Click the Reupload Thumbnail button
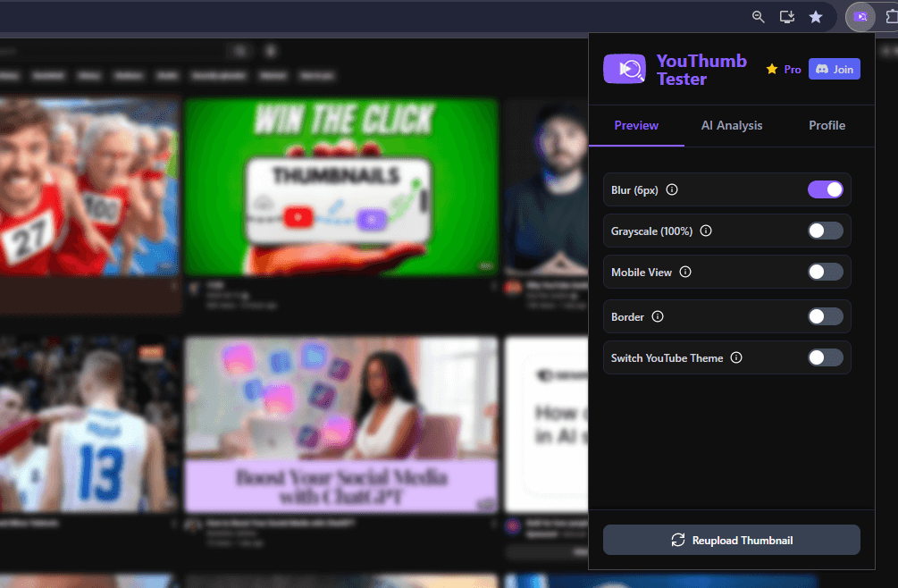This screenshot has width=898, height=588. tap(731, 540)
